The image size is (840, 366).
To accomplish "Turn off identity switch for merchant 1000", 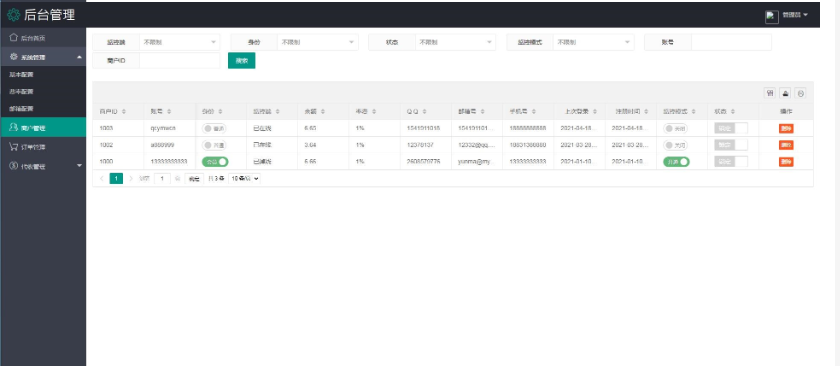I will (x=215, y=162).
